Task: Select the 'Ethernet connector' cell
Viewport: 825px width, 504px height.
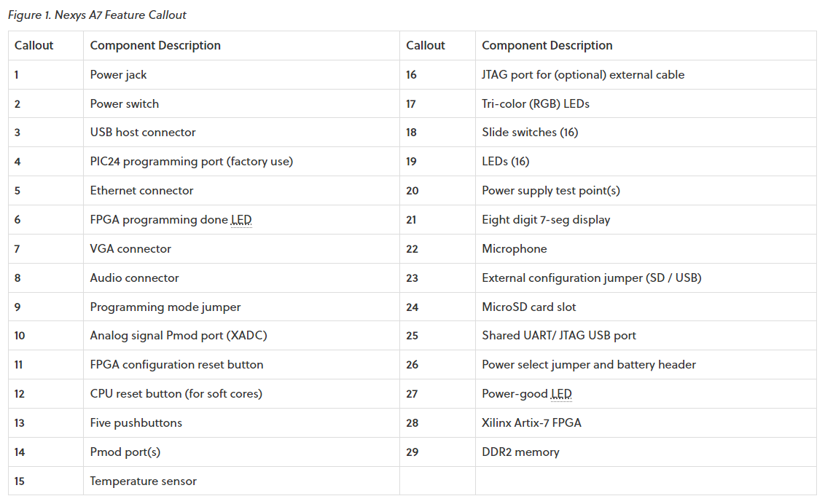Action: 141,191
